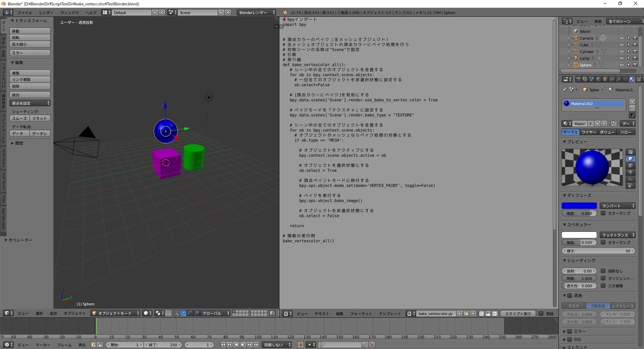Open the Set Origin dropdown
The height and width of the screenshot is (349, 644).
(x=31, y=103)
